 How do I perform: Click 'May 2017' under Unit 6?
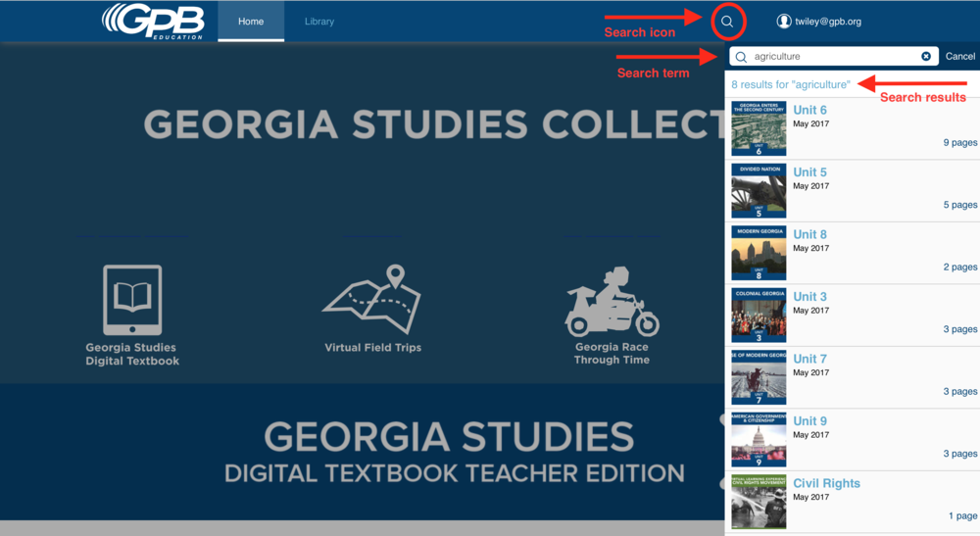click(x=811, y=123)
